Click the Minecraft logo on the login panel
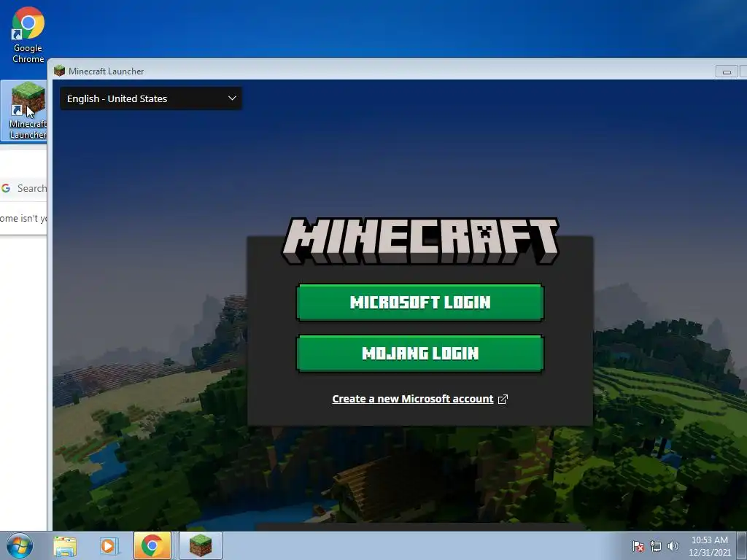This screenshot has height=560, width=747. [419, 241]
